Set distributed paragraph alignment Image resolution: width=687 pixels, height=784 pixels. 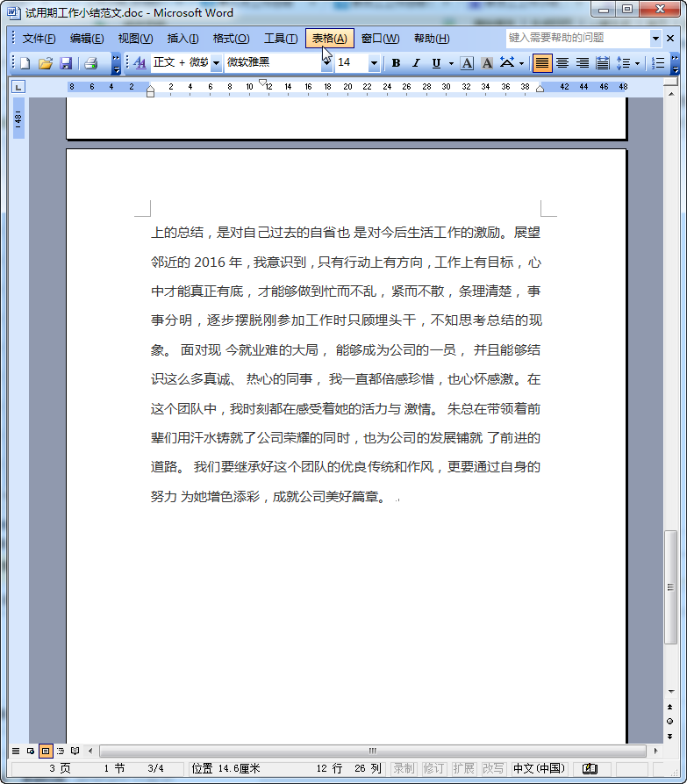pos(603,63)
